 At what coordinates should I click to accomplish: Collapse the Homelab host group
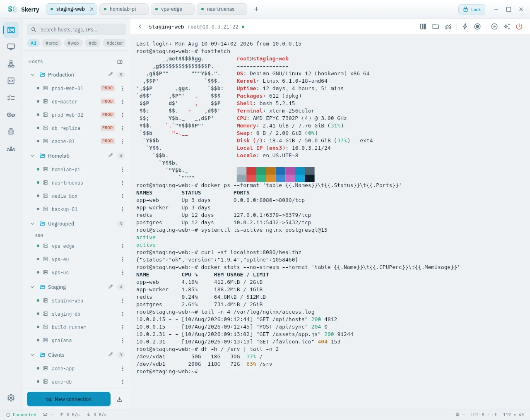32,156
